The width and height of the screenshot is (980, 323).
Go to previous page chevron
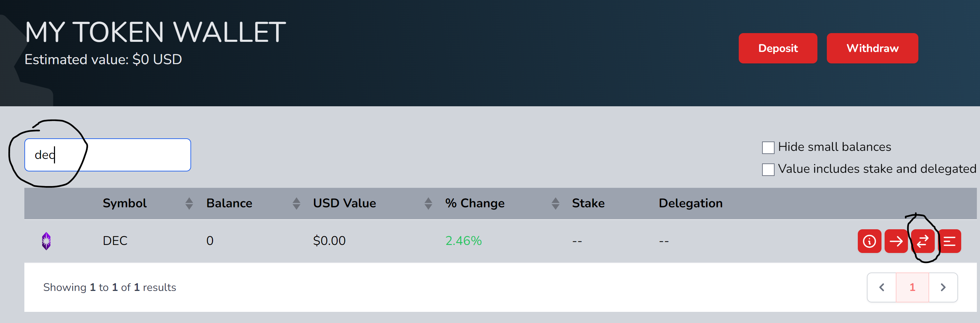(x=882, y=287)
